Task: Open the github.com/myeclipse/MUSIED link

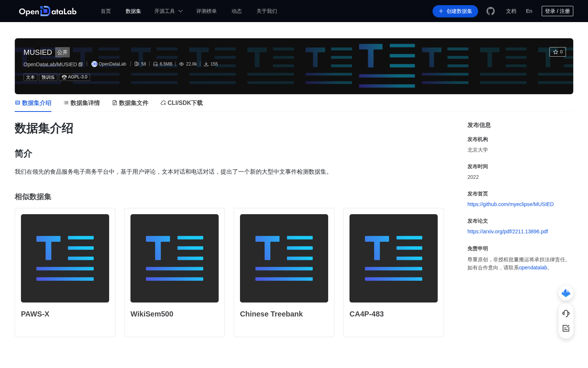Action: [x=510, y=204]
